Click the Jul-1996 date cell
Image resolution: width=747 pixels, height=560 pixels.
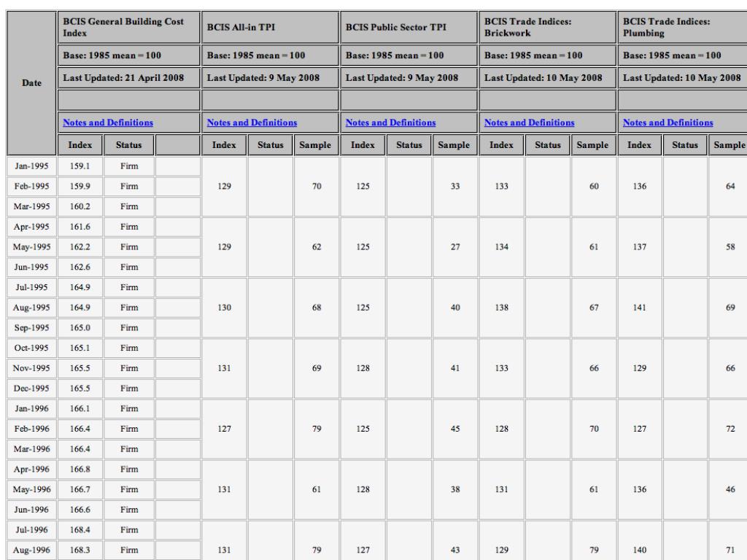31,530
